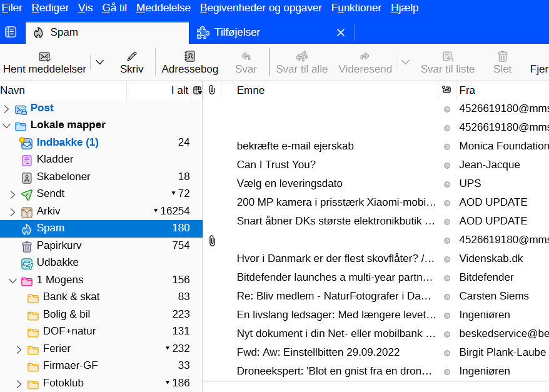This screenshot has height=392, width=549.
Task: Expand the Fotoklub folder
Action: 19,384
